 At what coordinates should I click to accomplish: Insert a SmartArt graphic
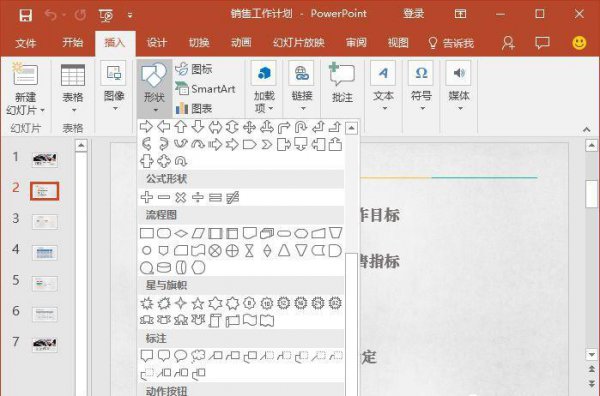tap(205, 89)
